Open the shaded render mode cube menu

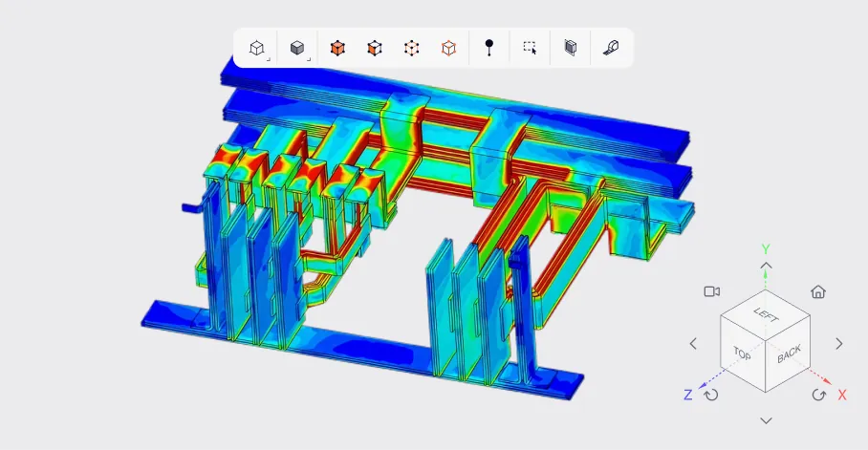click(298, 48)
